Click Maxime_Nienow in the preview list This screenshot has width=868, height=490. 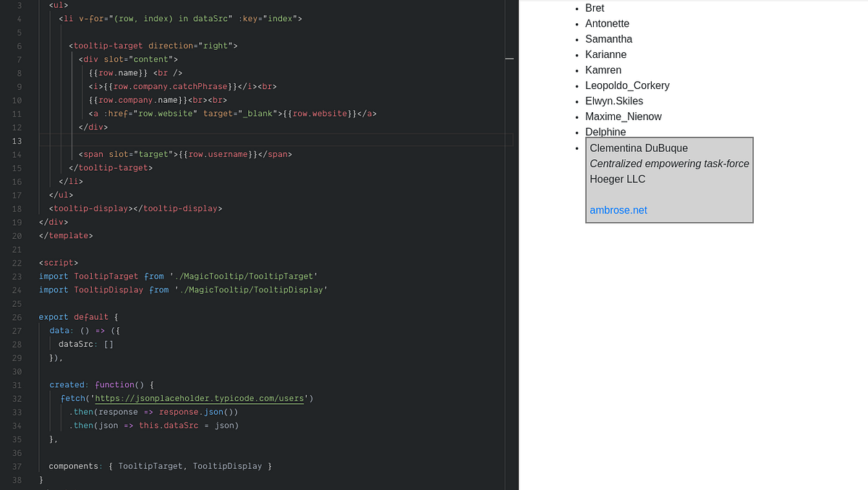[623, 116]
